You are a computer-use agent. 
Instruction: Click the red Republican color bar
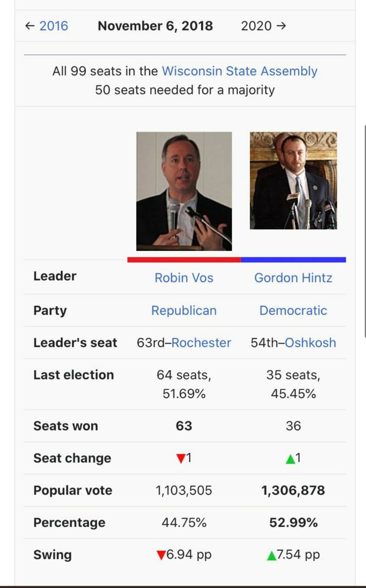(184, 260)
